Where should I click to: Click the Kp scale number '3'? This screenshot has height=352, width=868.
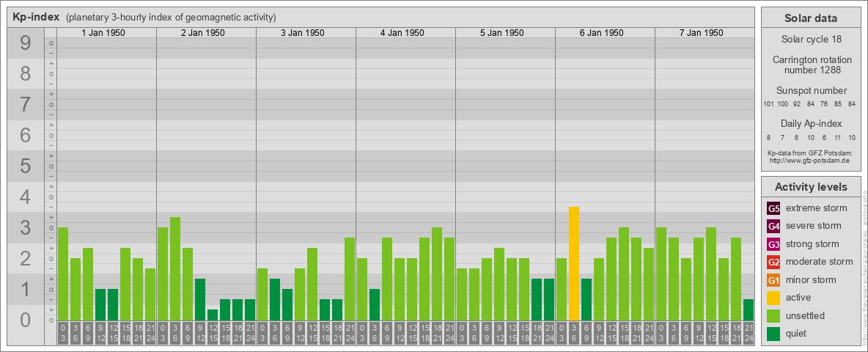coord(26,227)
